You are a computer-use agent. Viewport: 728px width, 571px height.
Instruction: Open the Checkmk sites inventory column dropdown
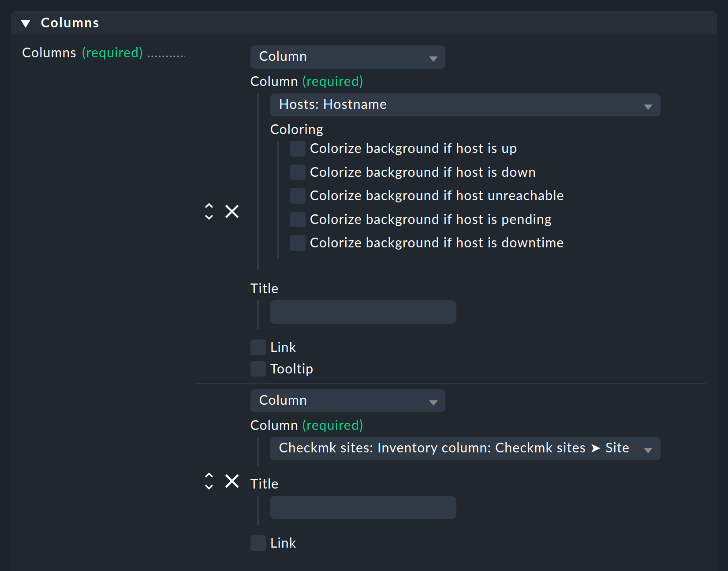pyautogui.click(x=465, y=448)
